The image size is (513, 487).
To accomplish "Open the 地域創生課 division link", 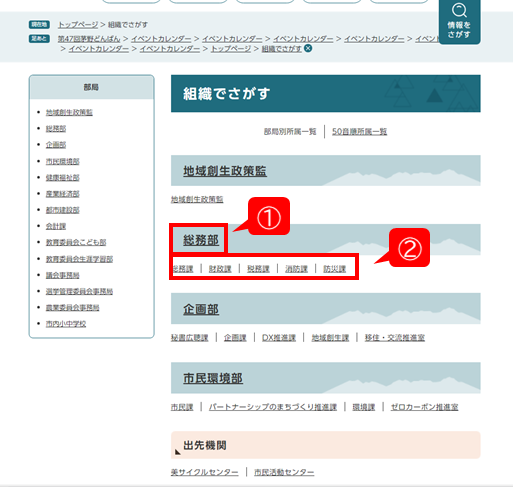I will (x=330, y=338).
